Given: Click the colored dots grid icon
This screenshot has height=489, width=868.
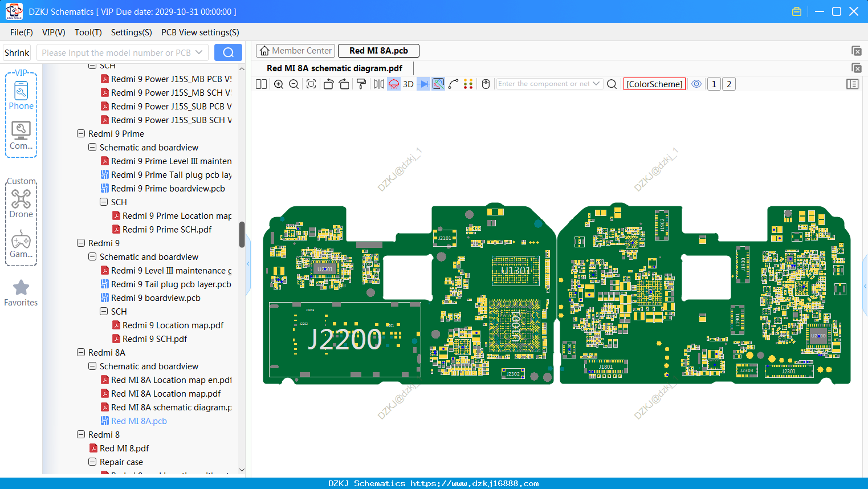Looking at the screenshot, I should point(468,84).
